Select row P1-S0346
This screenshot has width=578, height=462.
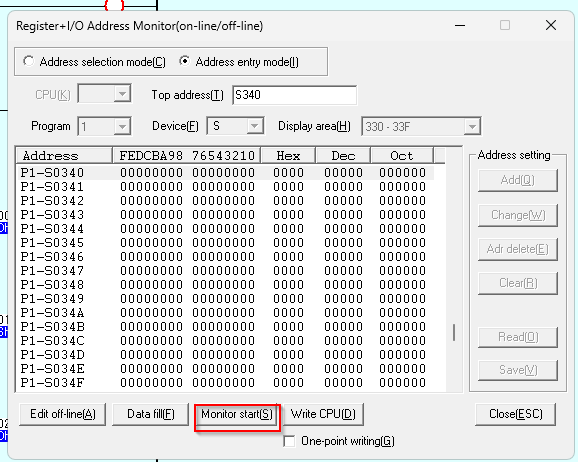tap(226, 257)
